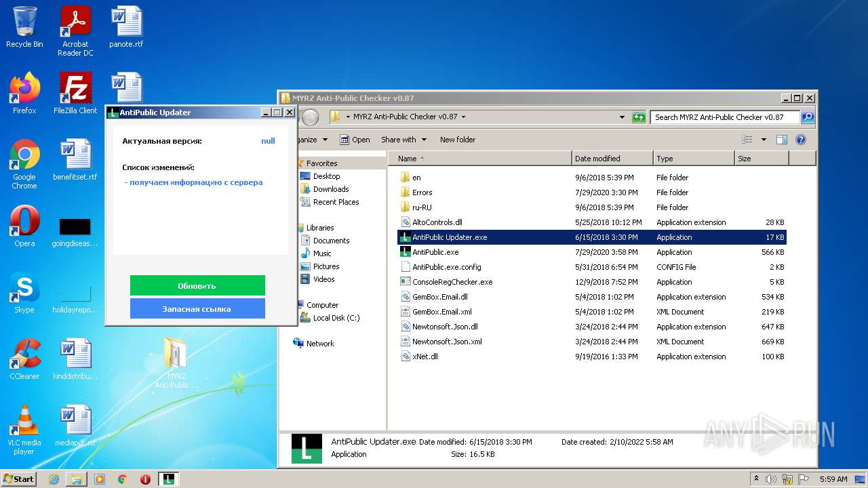Select ConsoleRegChecker.exe file
Screen dimensions: 868x488
[592, 282]
